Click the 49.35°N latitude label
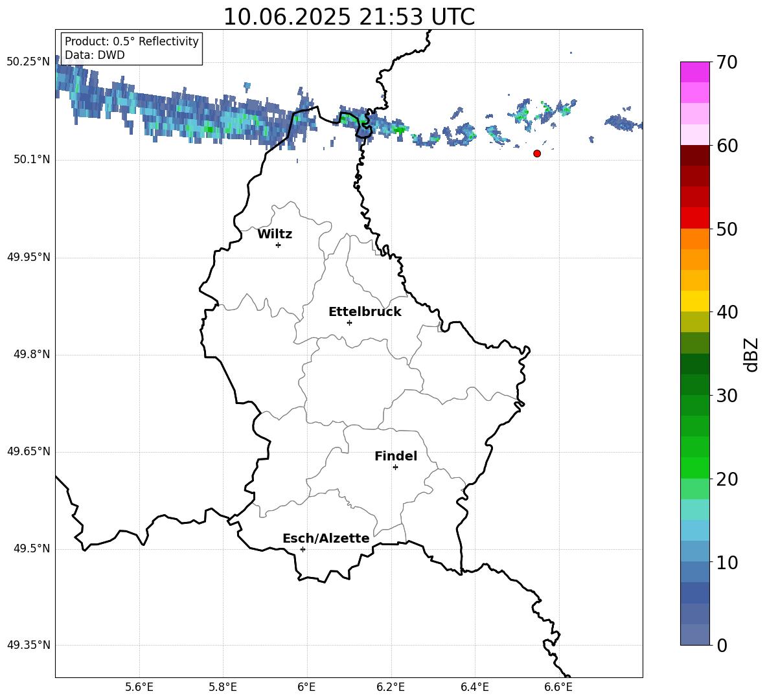The width and height of the screenshot is (767, 700). [x=29, y=645]
